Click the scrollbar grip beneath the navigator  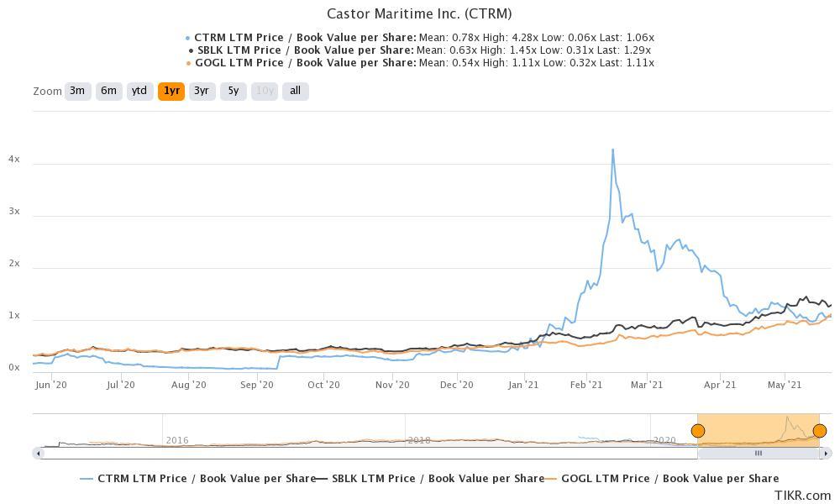759,453
